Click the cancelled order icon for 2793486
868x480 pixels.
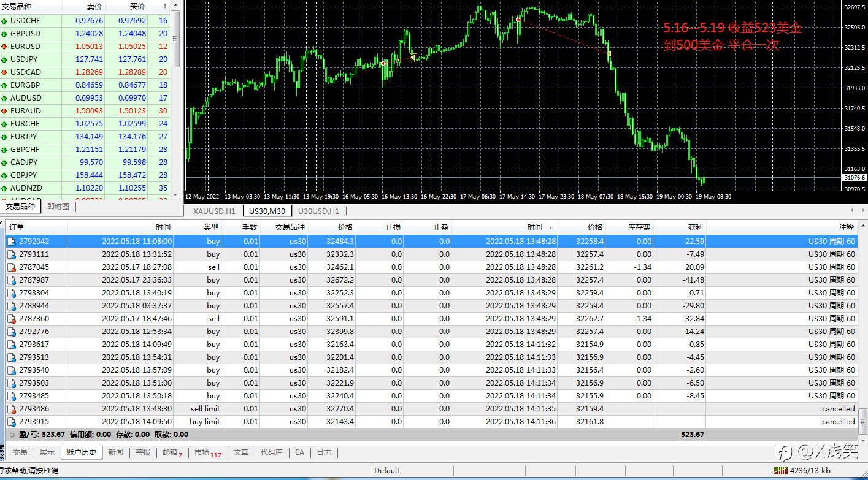[11, 409]
